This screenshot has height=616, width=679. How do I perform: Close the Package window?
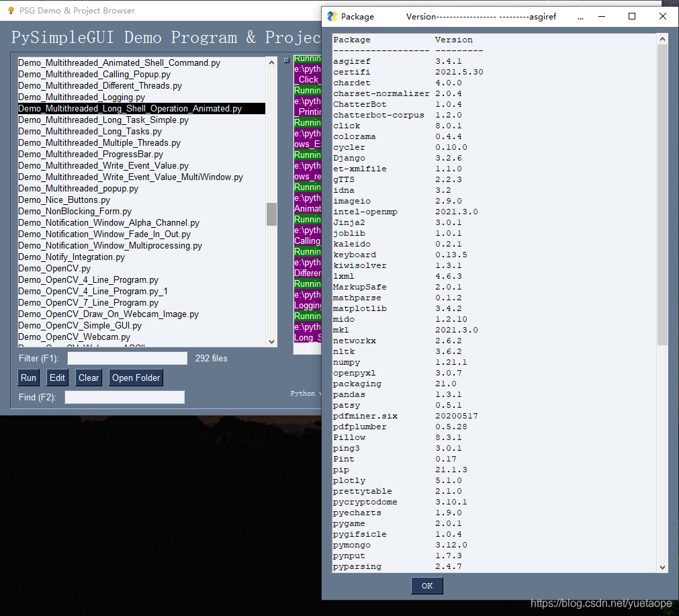coord(662,17)
